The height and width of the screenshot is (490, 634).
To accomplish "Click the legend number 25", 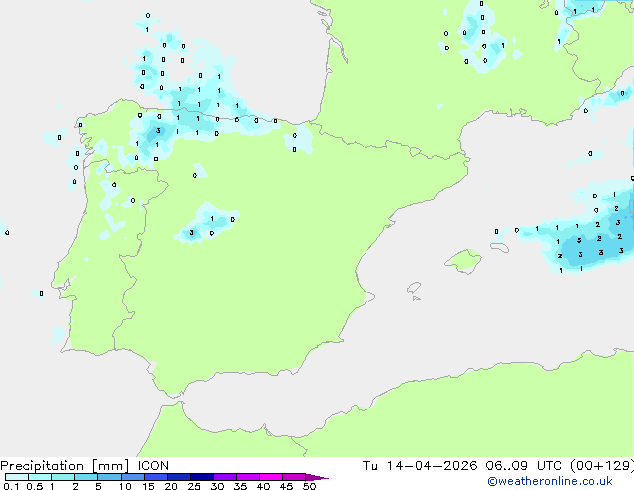I will tap(194, 486).
